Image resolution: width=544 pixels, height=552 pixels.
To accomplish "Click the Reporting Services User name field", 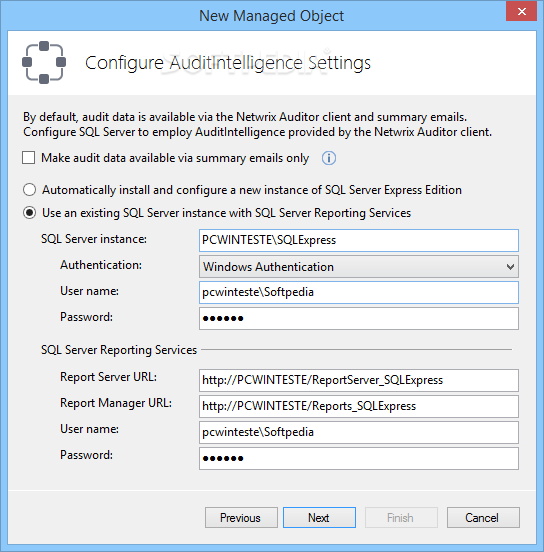I will click(x=359, y=433).
